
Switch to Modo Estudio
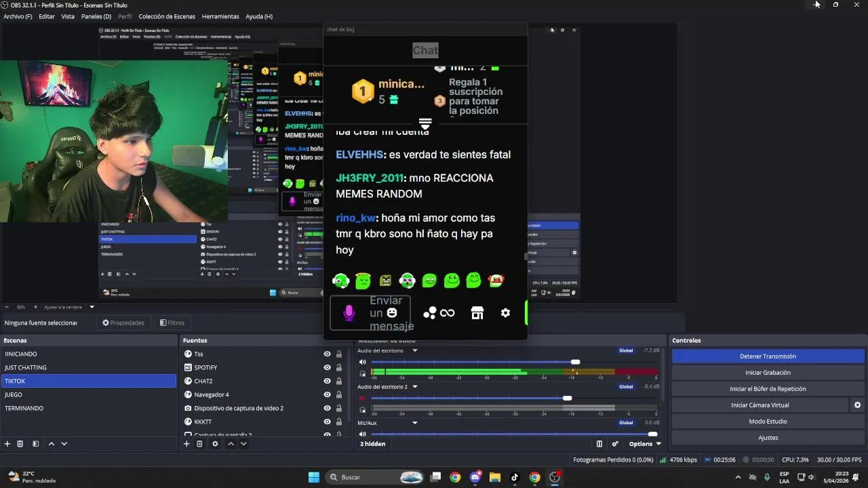tap(768, 422)
